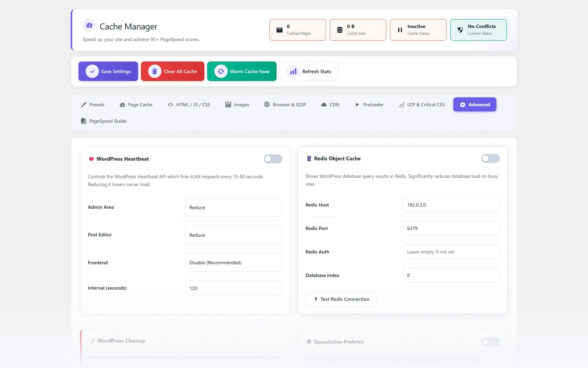
Task: Click the Redis Object Cache server icon
Action: point(309,159)
